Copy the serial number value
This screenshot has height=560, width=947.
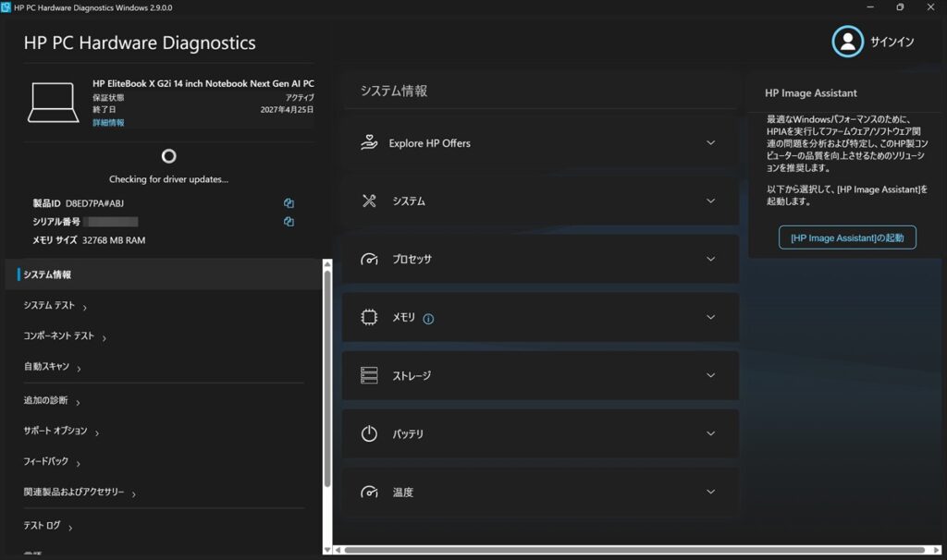pos(289,222)
